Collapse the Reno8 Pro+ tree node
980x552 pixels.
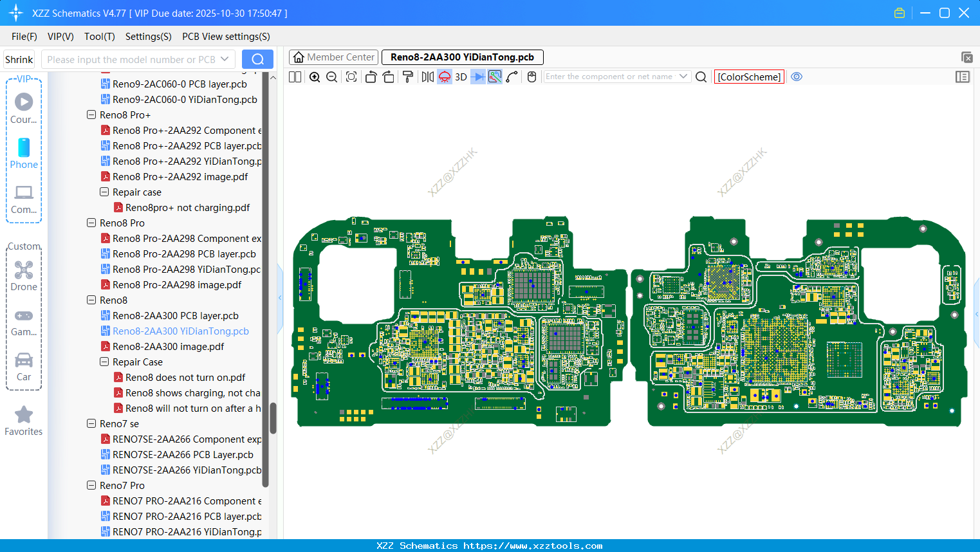tap(91, 115)
